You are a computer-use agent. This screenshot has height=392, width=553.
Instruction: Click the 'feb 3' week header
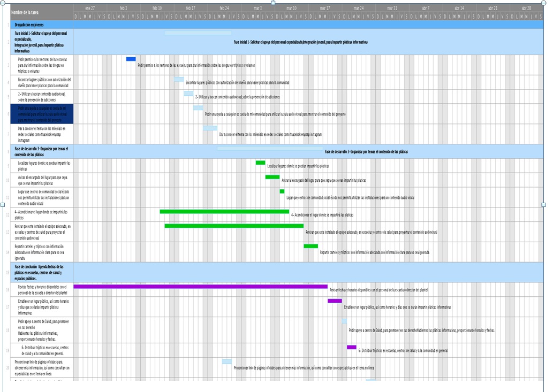pos(124,8)
